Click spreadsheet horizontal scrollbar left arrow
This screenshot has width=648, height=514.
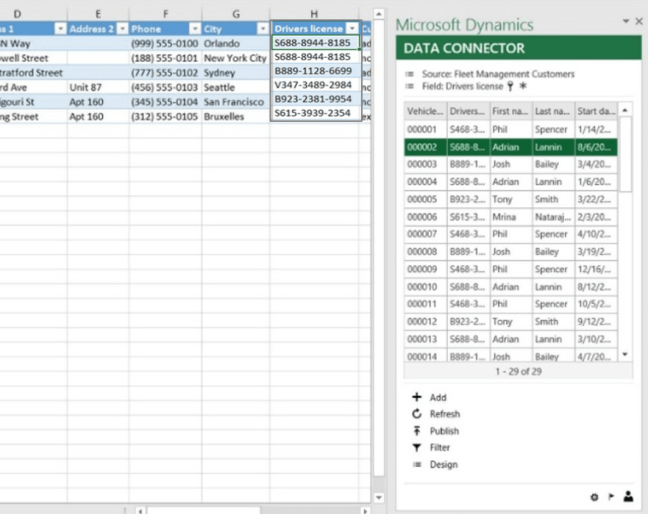pyautogui.click(x=141, y=511)
